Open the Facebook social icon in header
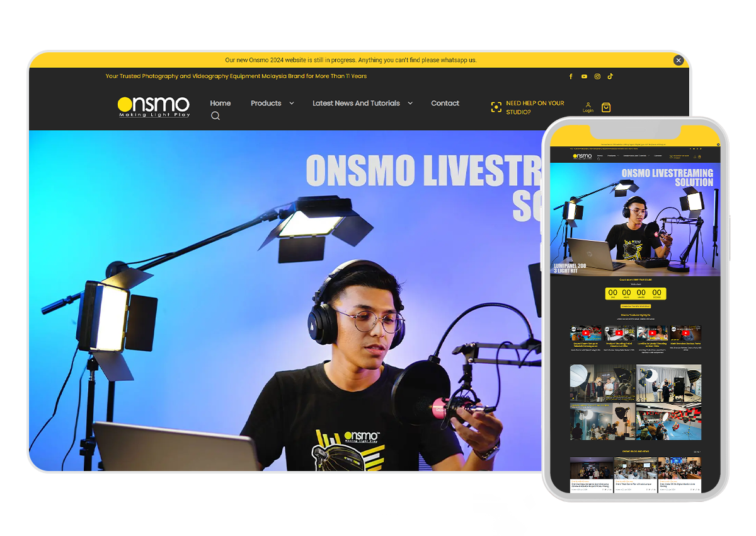Viewport: 756px width, 536px height. click(x=571, y=76)
